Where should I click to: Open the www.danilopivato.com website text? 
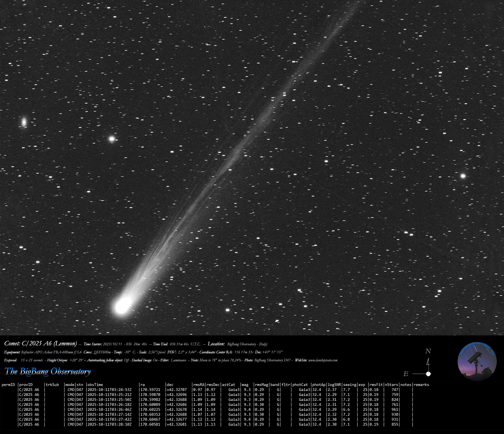pos(323,360)
